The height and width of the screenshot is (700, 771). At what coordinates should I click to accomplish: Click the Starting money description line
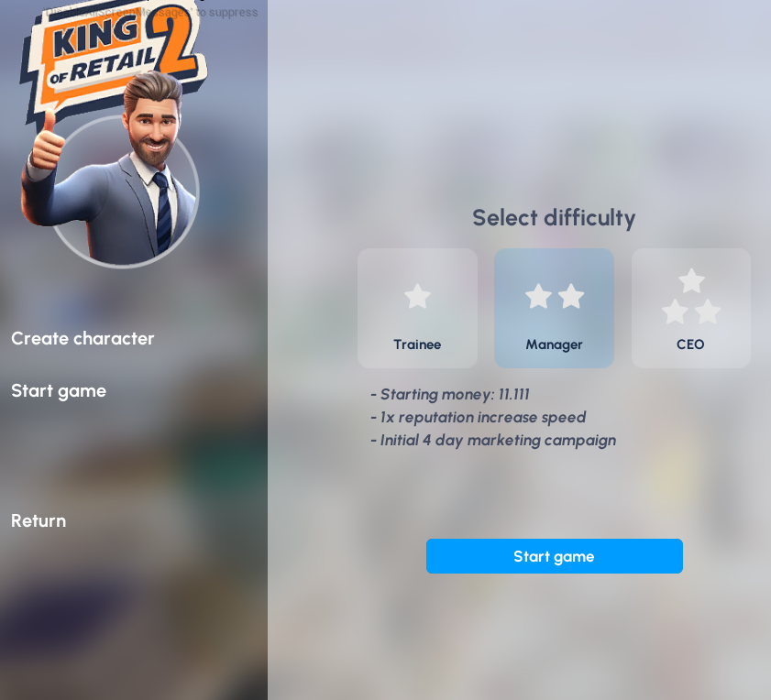(450, 394)
